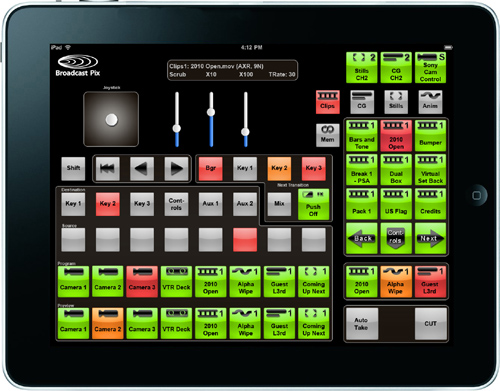Screen dimensions: 500x391
Task: Select the orange Alpha Wipe key button
Action: point(396,281)
